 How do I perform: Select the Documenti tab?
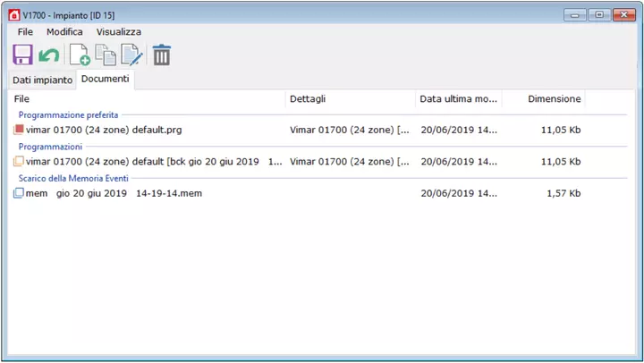[106, 80]
